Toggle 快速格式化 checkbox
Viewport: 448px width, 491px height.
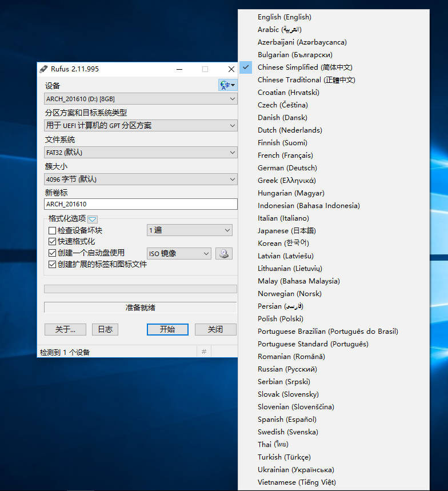pos(52,242)
